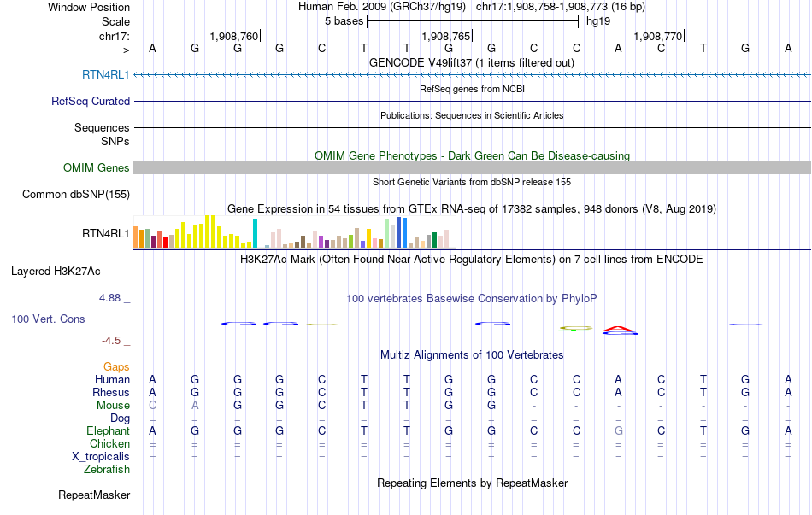Click the Common dbSNP(155) track label

[x=76, y=194]
